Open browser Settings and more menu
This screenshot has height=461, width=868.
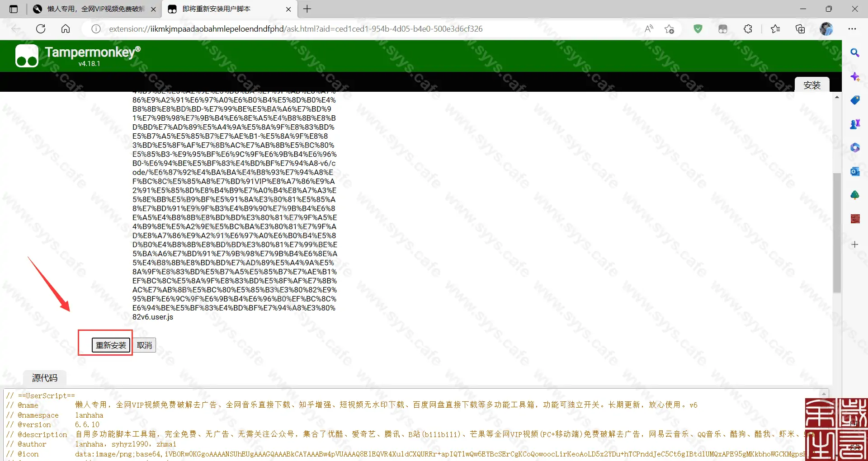[852, 29]
